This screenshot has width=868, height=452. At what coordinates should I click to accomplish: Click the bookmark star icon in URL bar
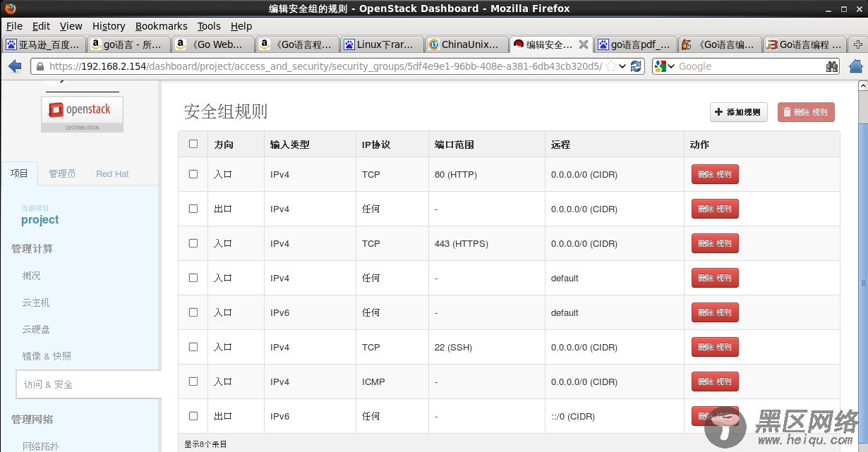tap(610, 66)
